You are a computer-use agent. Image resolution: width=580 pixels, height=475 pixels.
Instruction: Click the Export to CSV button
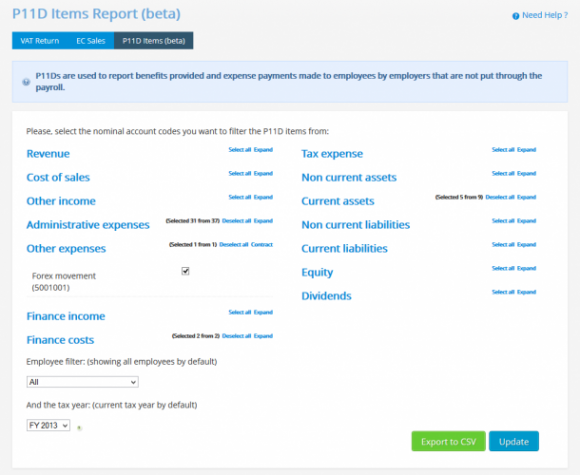448,441
